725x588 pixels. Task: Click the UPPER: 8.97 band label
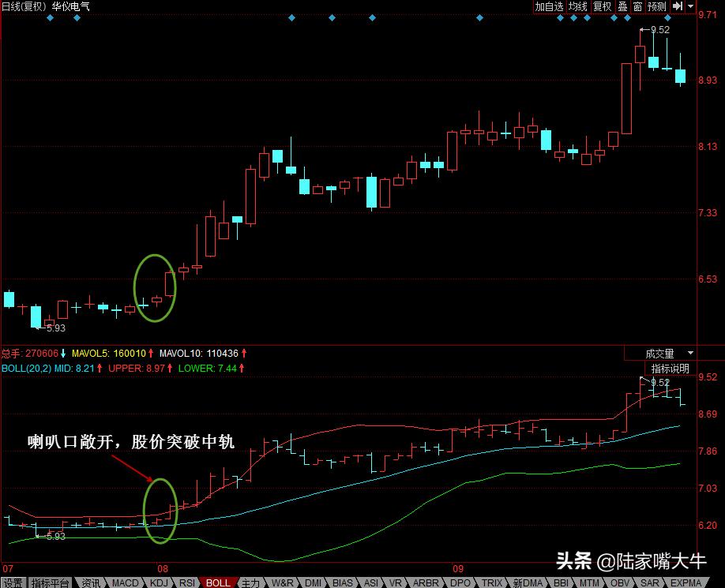(137, 369)
